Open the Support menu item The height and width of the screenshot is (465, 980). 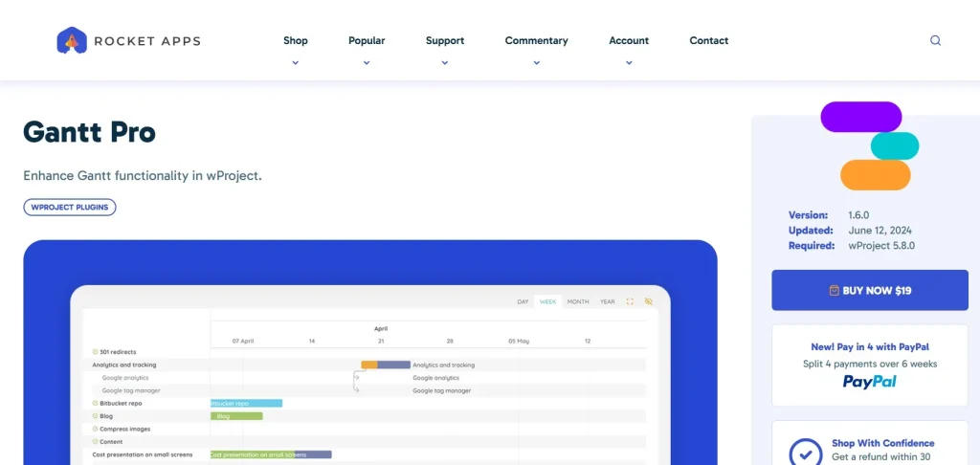[x=444, y=40]
